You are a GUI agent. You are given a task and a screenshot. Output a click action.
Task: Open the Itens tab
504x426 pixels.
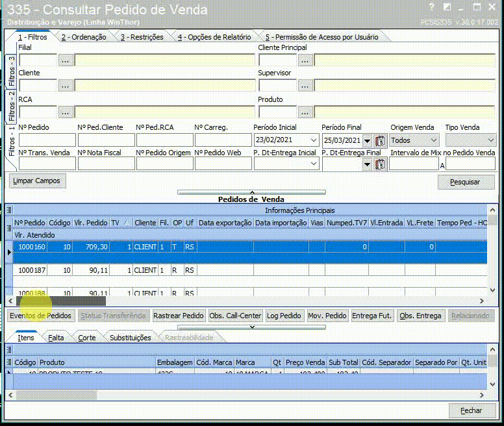(26, 338)
